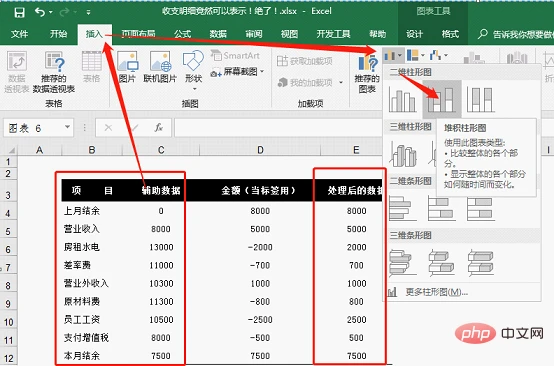
Task: Click cell containing 13000
Action: (161, 247)
